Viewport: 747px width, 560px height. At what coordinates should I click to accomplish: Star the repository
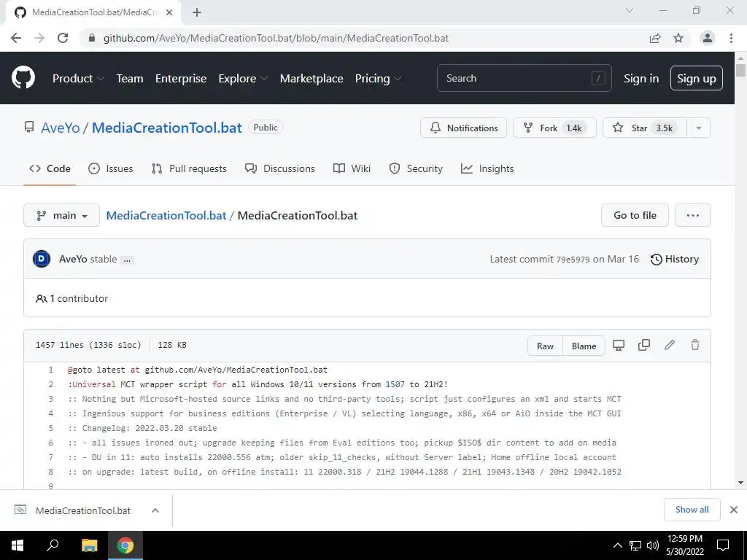(x=645, y=128)
